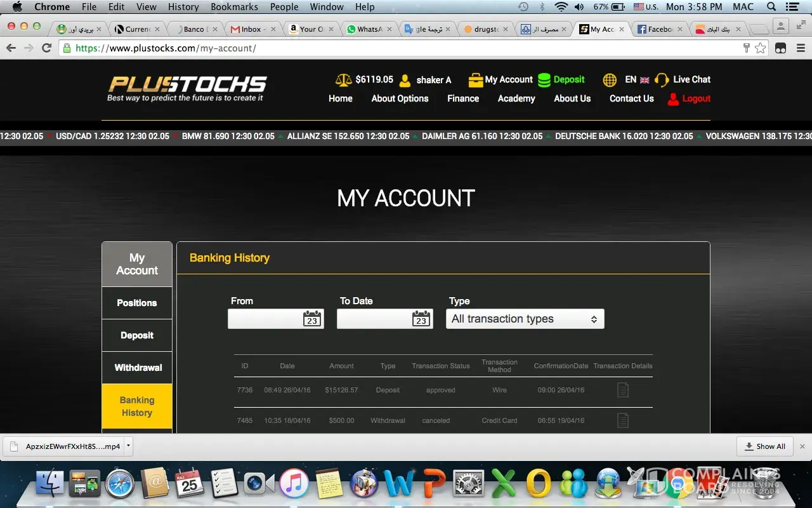The height and width of the screenshot is (508, 812).
Task: Launch Microsoft Word from the Dock
Action: [x=399, y=485]
